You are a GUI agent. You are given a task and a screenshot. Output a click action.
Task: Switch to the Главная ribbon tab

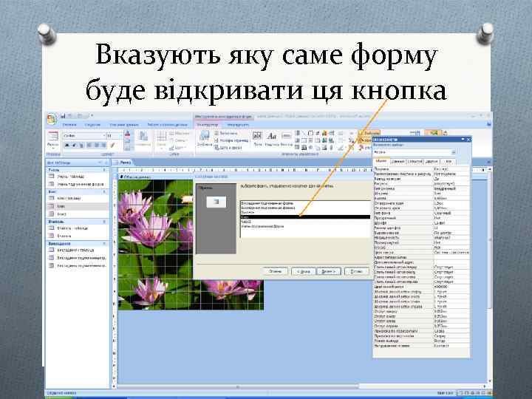[69, 125]
